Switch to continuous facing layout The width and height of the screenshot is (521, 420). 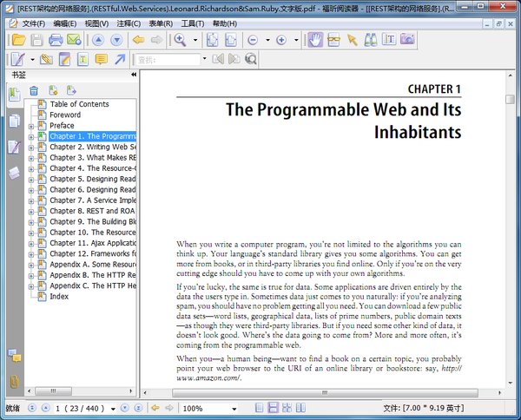click(287, 408)
